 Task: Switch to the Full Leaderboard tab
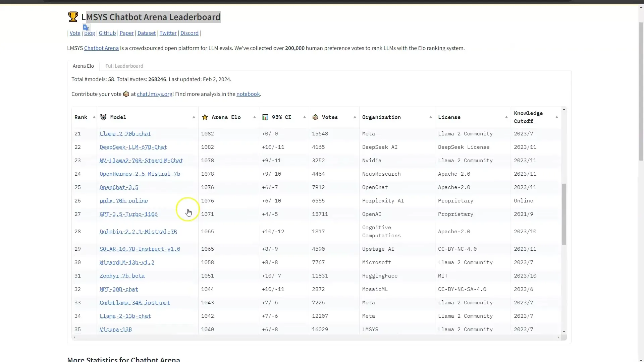(124, 65)
